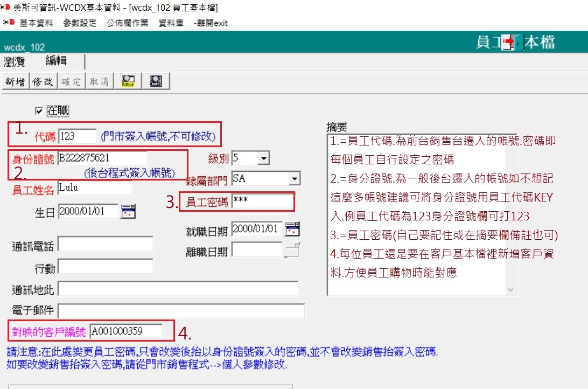Toggle the 在職 checkbox
Screen dimensions: 588x389
pyautogui.click(x=38, y=110)
